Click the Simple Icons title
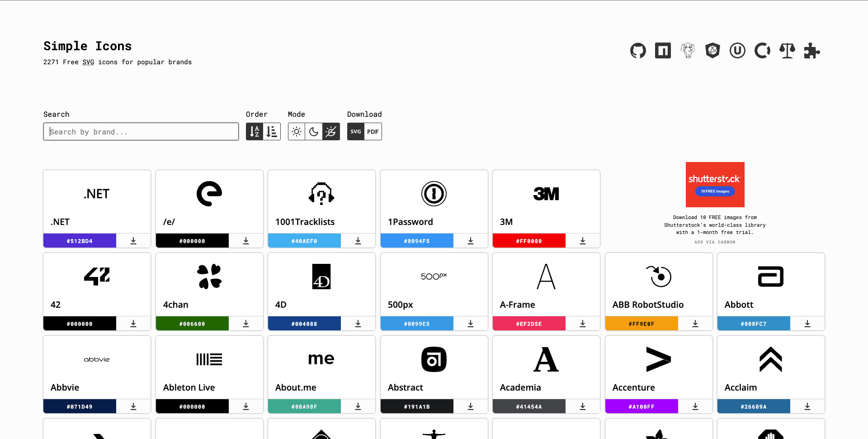The height and width of the screenshot is (439, 868). [88, 46]
